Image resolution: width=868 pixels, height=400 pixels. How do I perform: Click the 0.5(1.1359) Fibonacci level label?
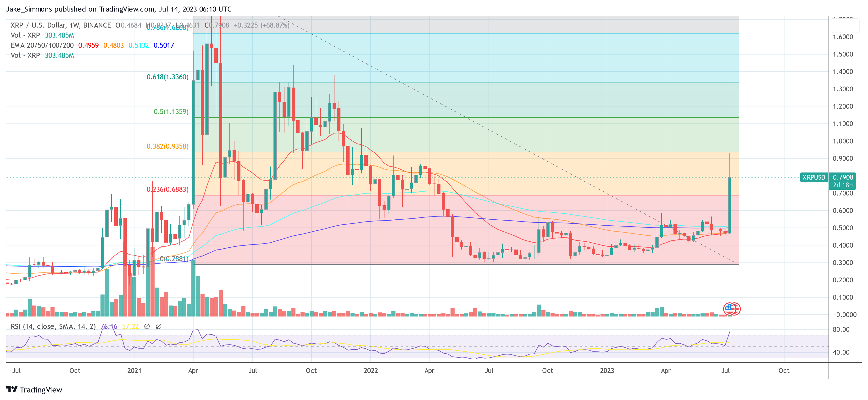point(171,112)
